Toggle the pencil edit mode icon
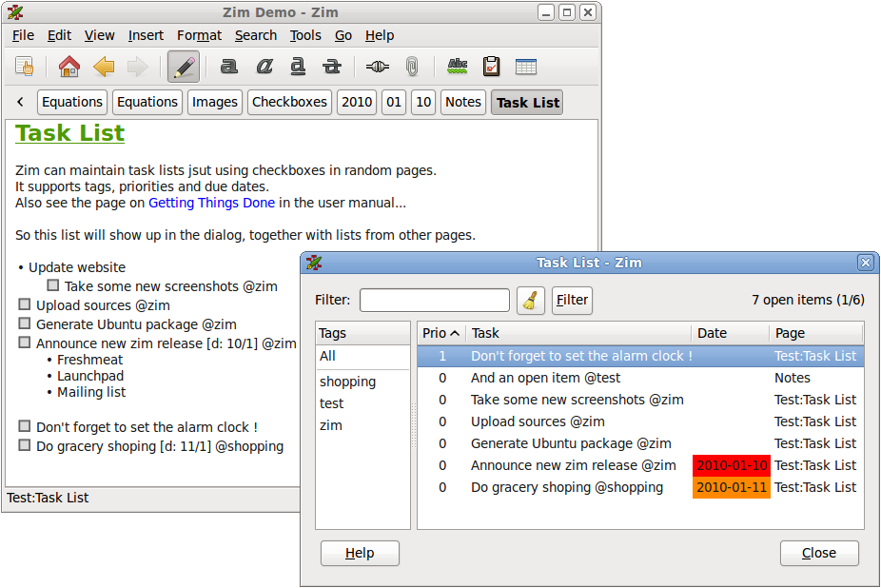 (x=184, y=67)
